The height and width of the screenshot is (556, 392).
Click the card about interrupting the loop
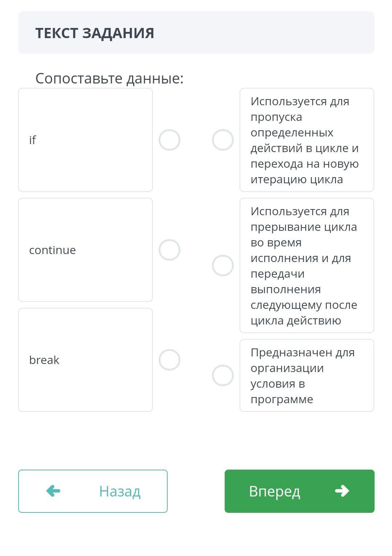(x=307, y=265)
